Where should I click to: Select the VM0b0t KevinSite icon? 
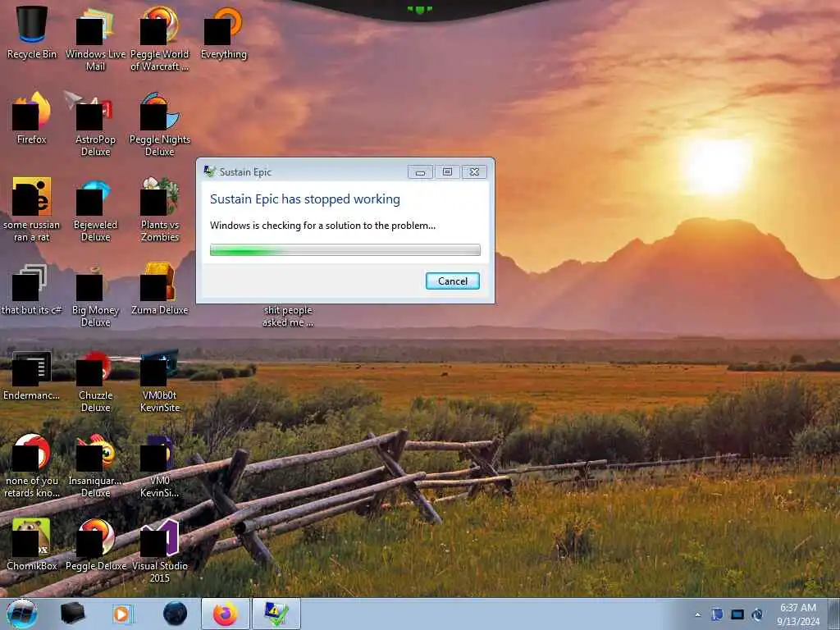[160, 381]
